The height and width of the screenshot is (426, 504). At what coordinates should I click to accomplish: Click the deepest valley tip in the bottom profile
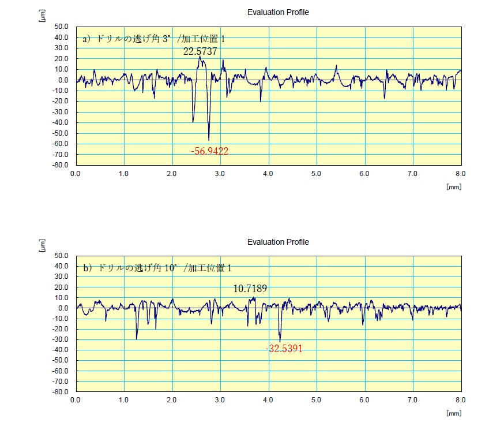[x=280, y=341]
